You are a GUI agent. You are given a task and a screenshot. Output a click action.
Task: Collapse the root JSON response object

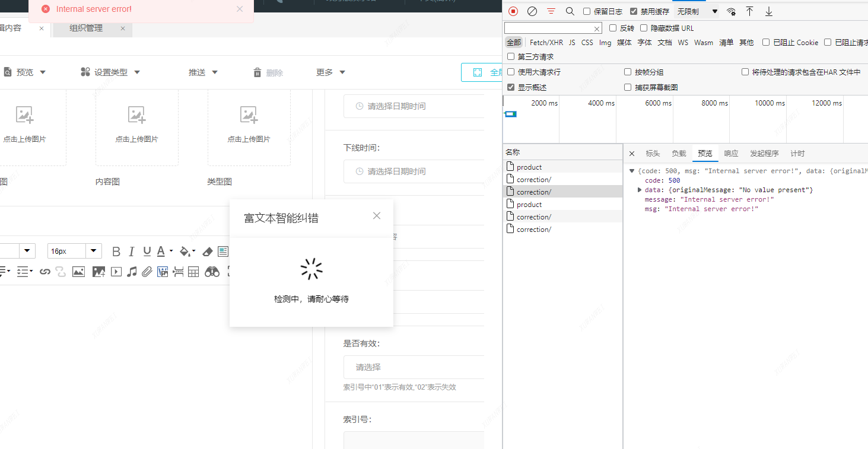(x=632, y=171)
